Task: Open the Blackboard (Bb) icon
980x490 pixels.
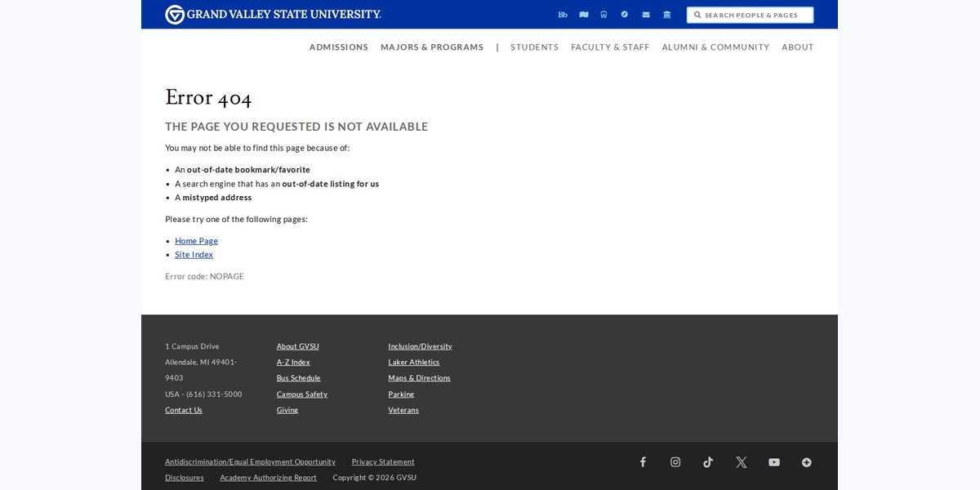Action: click(563, 15)
